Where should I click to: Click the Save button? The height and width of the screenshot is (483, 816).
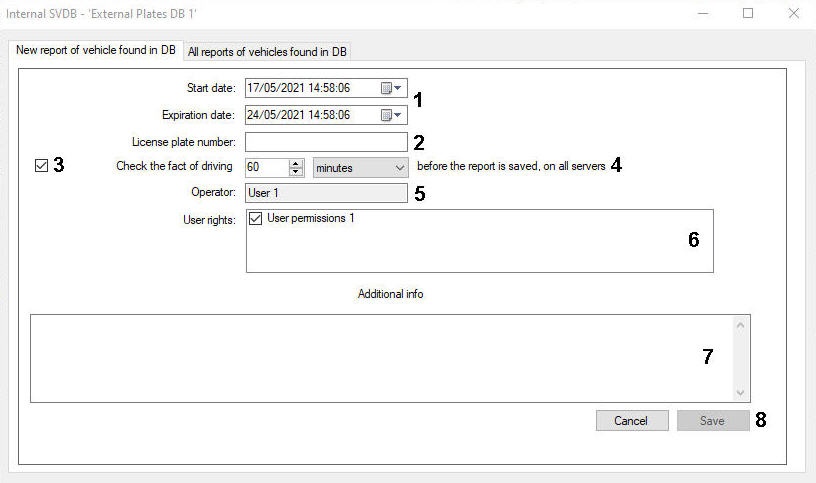click(712, 421)
